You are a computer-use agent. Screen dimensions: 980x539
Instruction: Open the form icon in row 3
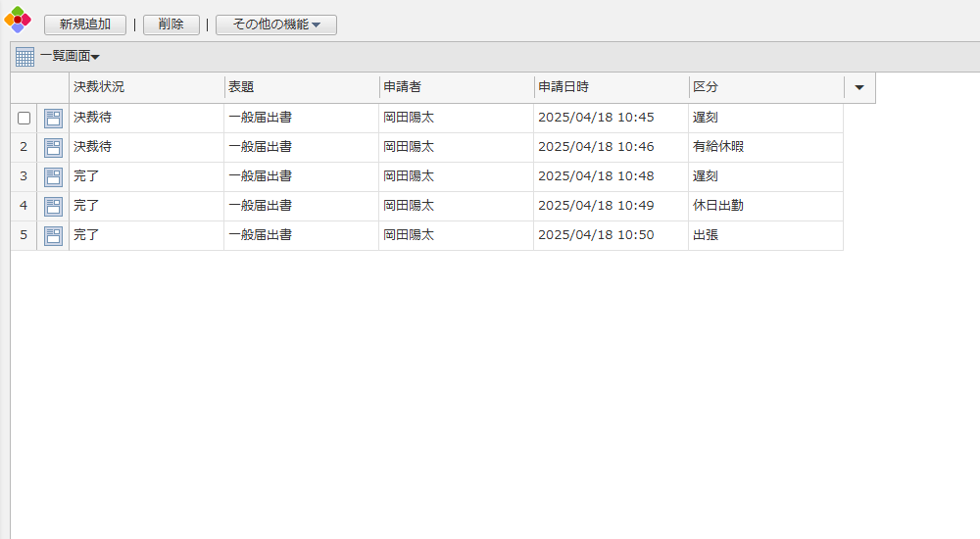coord(53,177)
